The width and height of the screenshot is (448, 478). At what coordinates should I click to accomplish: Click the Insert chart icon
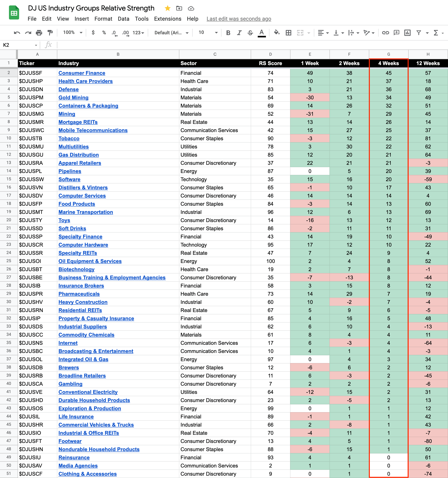pyautogui.click(x=407, y=33)
